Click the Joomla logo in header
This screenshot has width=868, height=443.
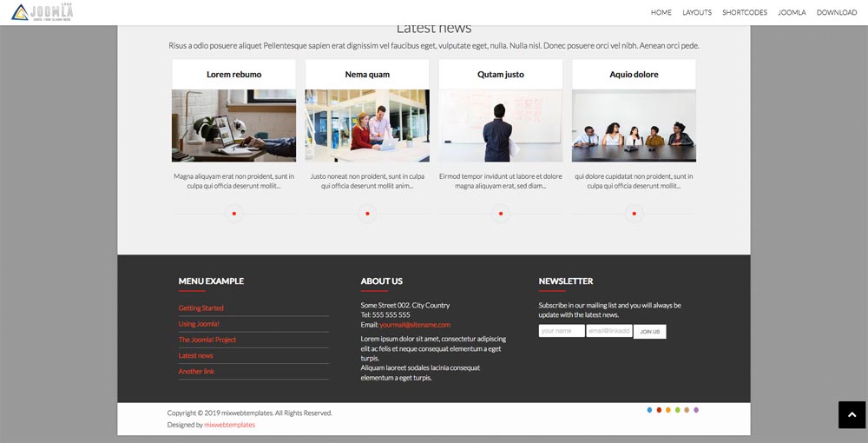(43, 12)
